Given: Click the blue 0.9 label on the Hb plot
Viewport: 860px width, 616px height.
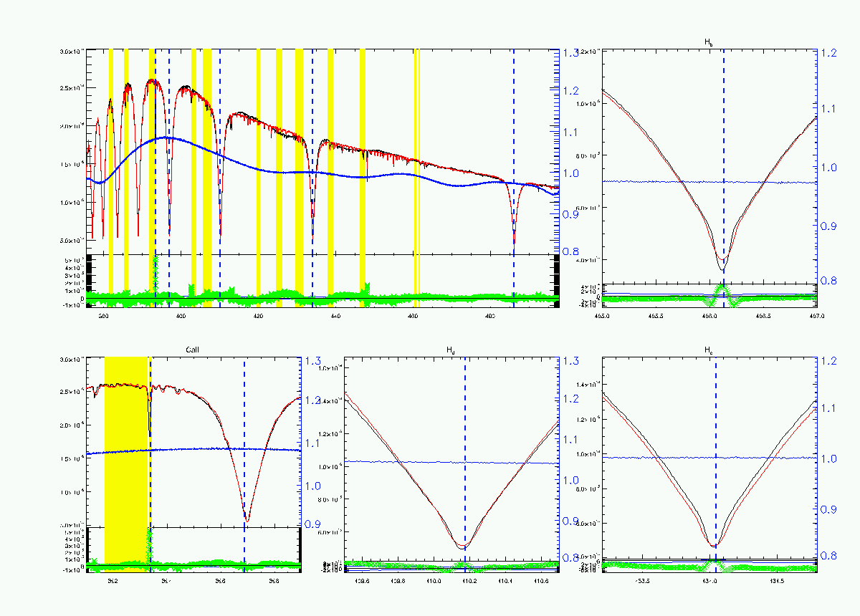Looking at the screenshot, I should 828,226.
